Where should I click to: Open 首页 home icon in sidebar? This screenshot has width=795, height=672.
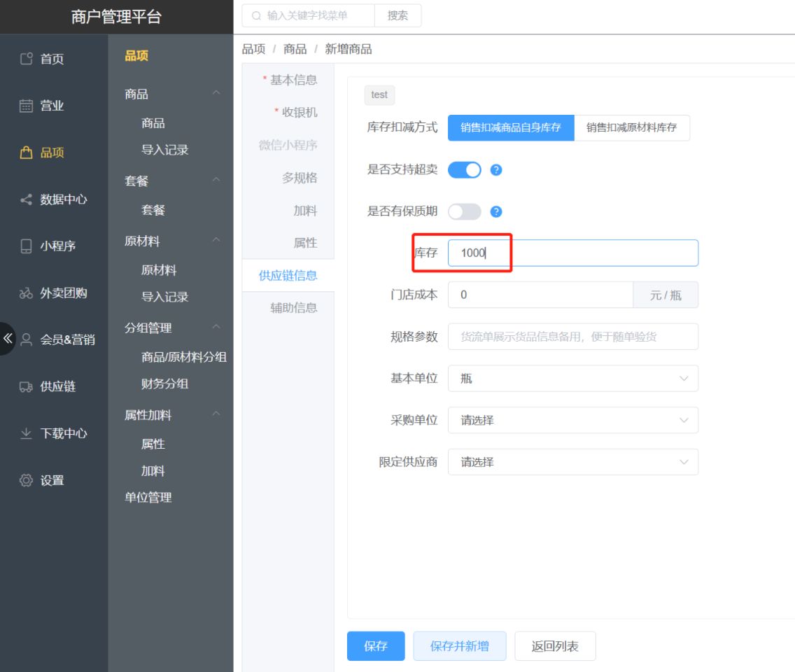(27, 59)
